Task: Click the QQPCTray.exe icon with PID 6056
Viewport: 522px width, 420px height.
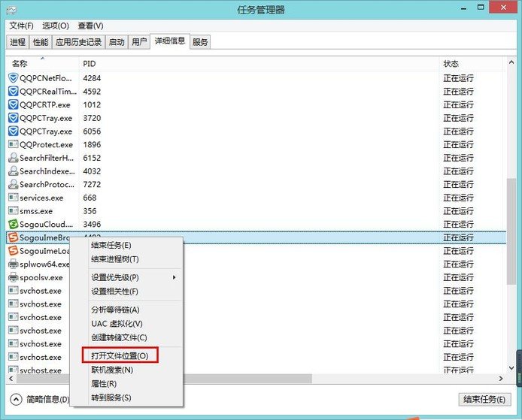Action: pos(13,131)
